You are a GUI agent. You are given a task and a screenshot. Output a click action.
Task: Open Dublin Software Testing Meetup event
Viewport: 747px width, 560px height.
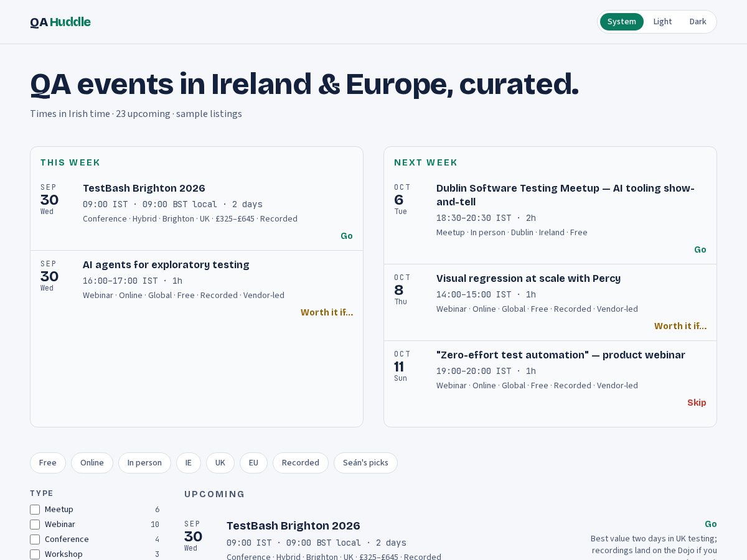click(x=565, y=195)
